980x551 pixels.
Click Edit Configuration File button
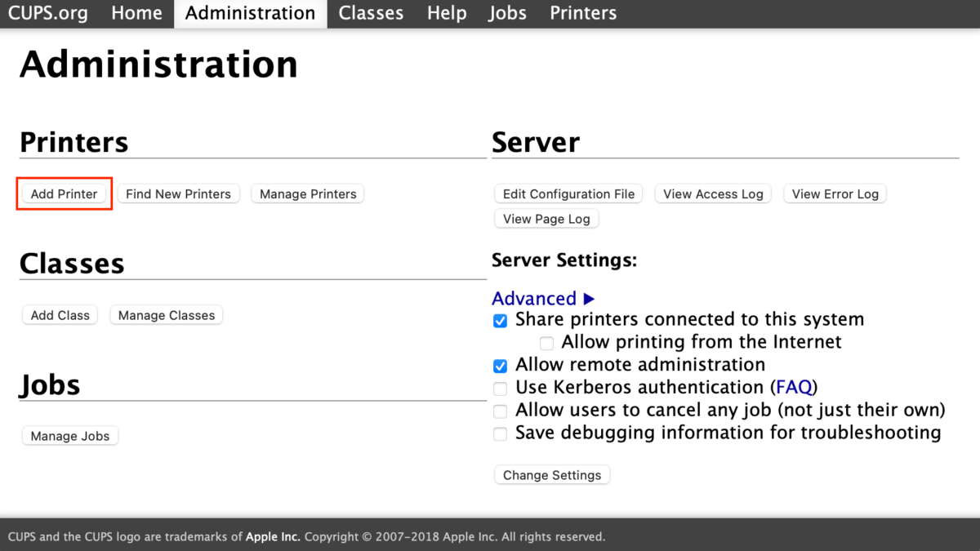[568, 194]
